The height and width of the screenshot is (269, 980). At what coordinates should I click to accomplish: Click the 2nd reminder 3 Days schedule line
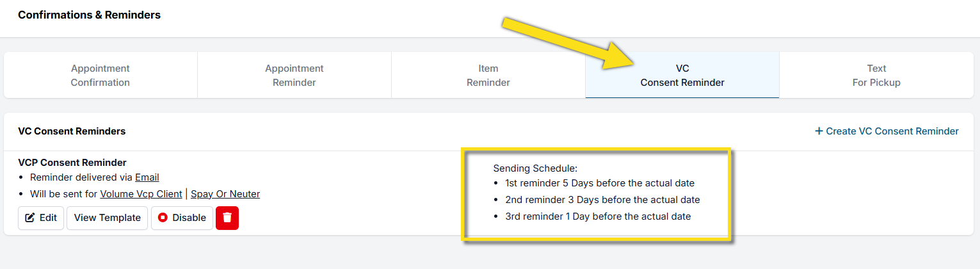(x=602, y=200)
